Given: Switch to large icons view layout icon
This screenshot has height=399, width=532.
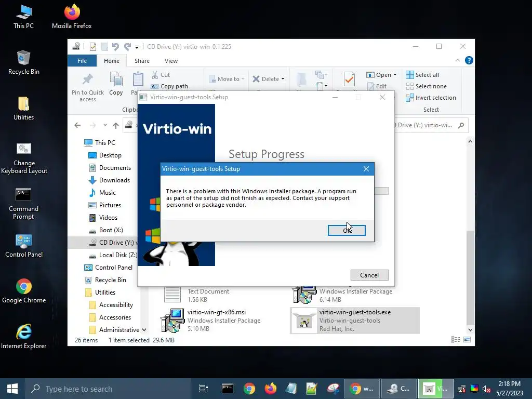Looking at the screenshot, I should coord(467,340).
